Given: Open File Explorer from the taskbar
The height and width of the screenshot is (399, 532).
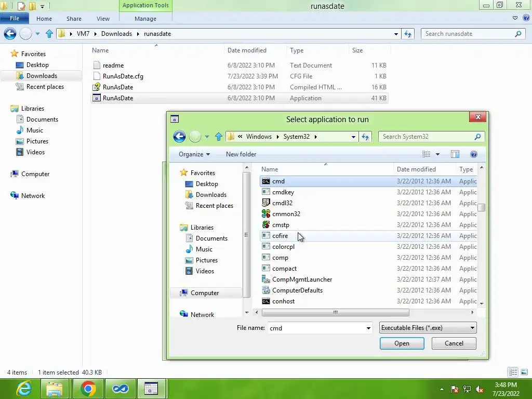Looking at the screenshot, I should (x=55, y=389).
